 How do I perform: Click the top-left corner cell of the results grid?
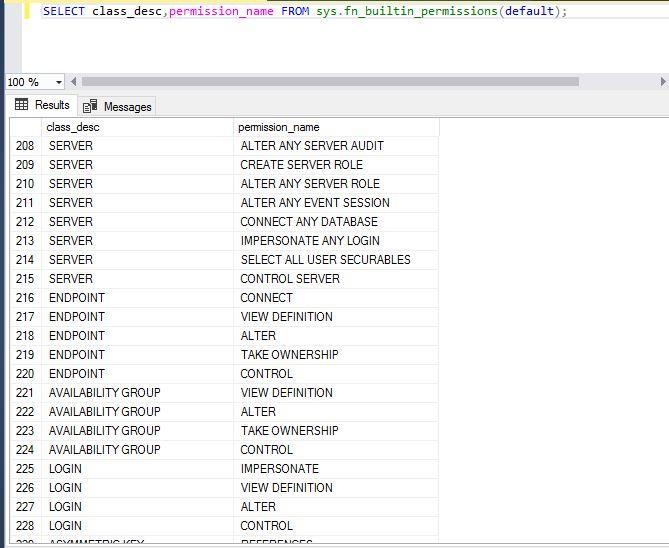point(26,127)
